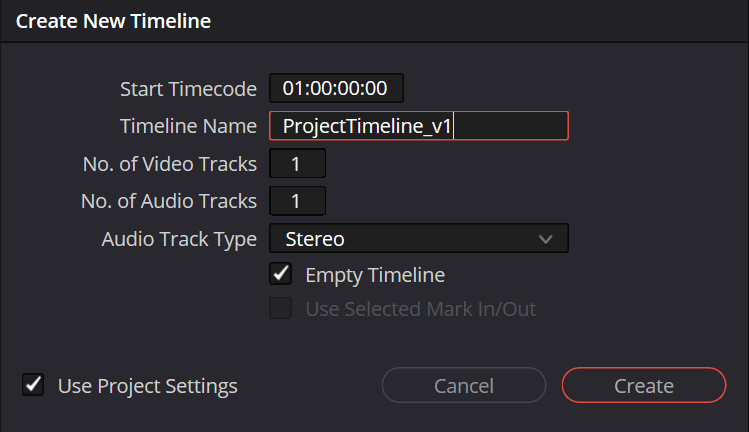Uncheck the Empty Timeline checkbox
Image resolution: width=749 pixels, height=432 pixels.
[282, 274]
